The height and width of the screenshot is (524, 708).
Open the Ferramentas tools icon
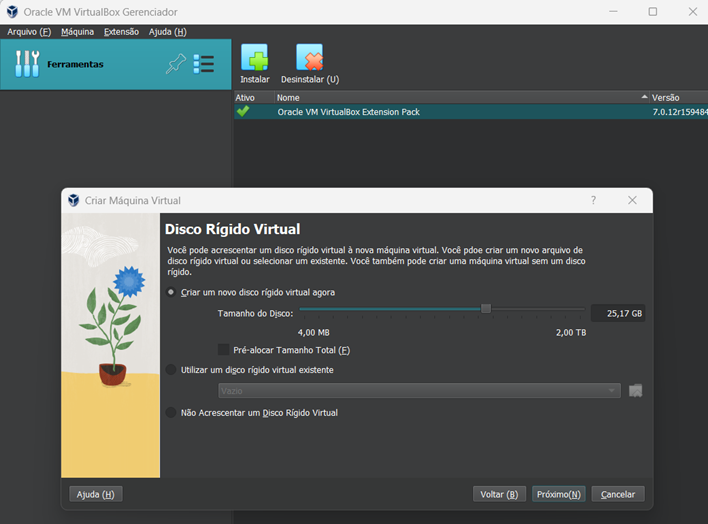pos(27,64)
